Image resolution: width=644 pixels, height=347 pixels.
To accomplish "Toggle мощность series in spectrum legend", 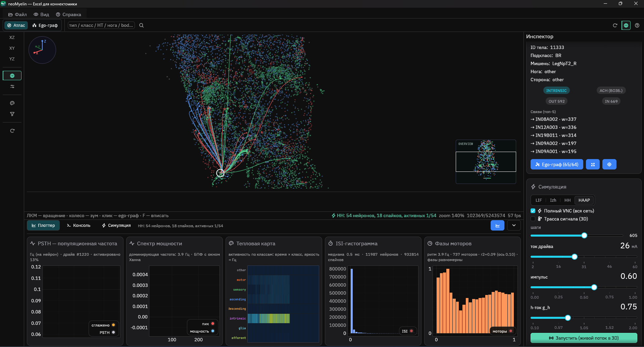I will (x=202, y=331).
